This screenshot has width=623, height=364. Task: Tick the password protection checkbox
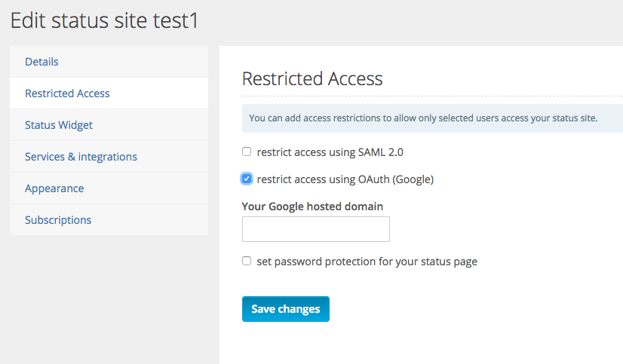247,261
